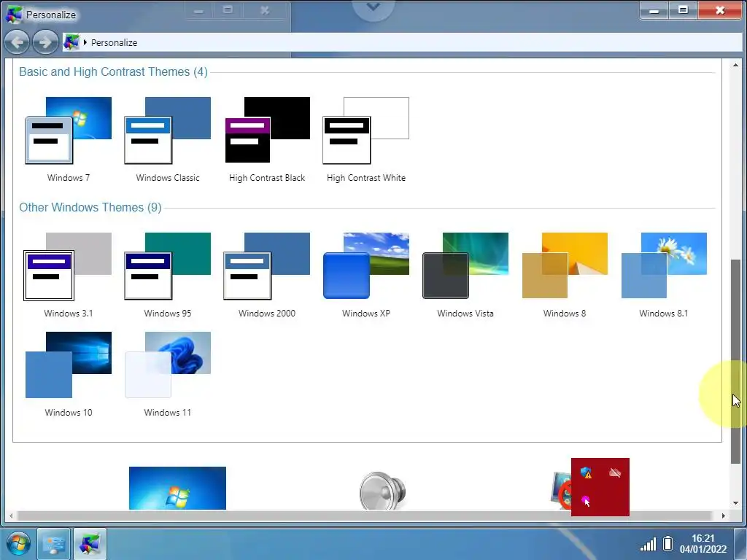Click the crossed-out cloud tray icon
Image resolution: width=747 pixels, height=560 pixels.
(614, 472)
